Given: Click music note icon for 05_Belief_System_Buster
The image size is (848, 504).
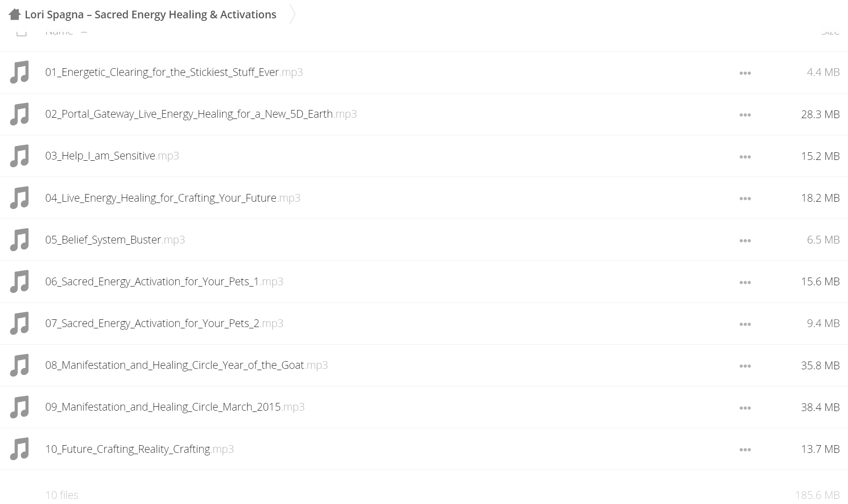Looking at the screenshot, I should [x=20, y=240].
